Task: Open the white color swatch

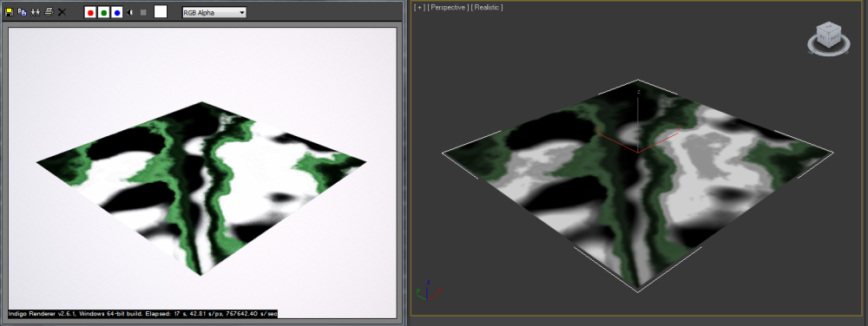Action: [161, 11]
